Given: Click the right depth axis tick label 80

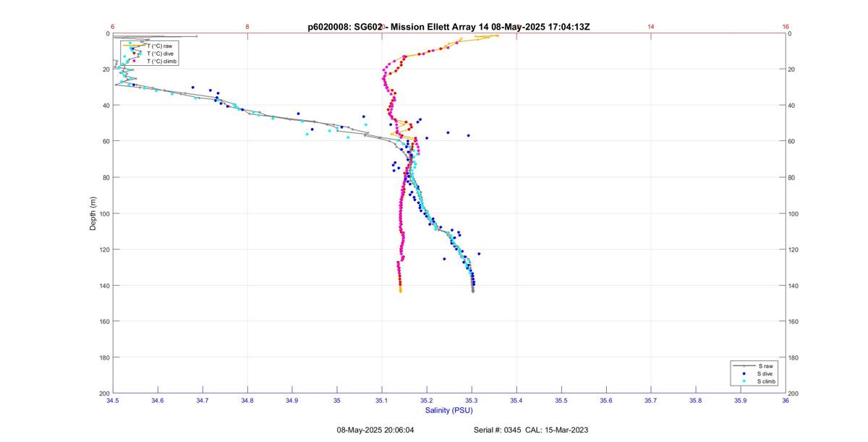Looking at the screenshot, I should coord(792,177).
